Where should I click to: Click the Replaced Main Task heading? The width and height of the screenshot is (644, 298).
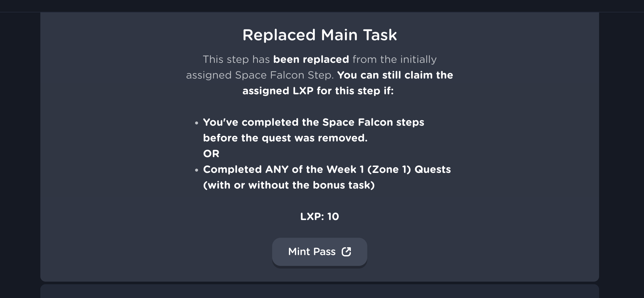(x=319, y=35)
